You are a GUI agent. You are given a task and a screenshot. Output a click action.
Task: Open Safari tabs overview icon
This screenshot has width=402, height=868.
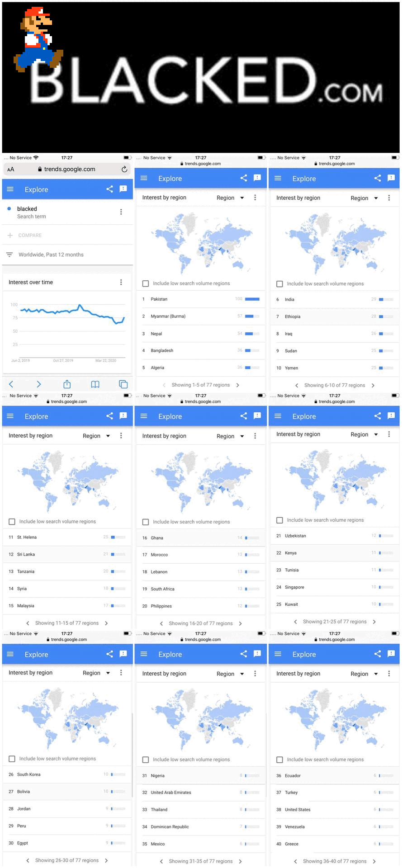(123, 384)
